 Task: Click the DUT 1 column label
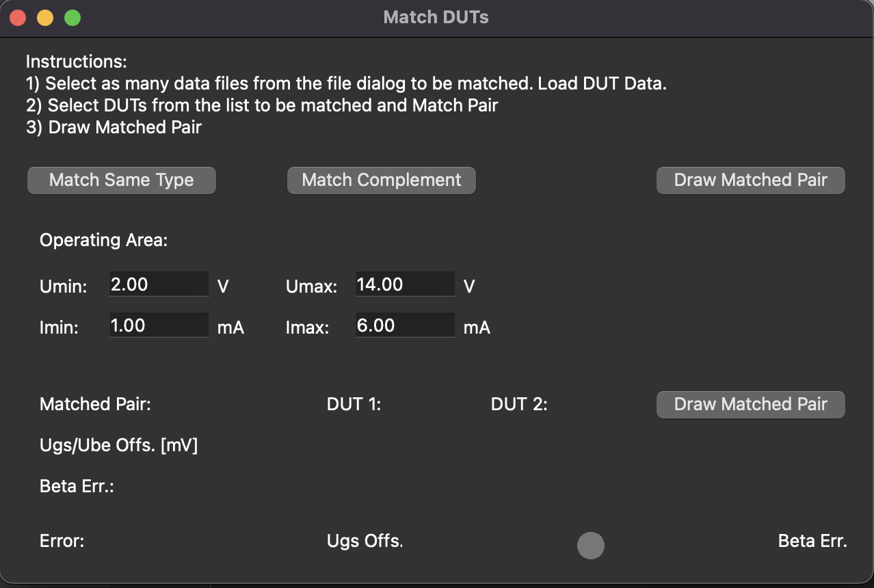tap(354, 404)
